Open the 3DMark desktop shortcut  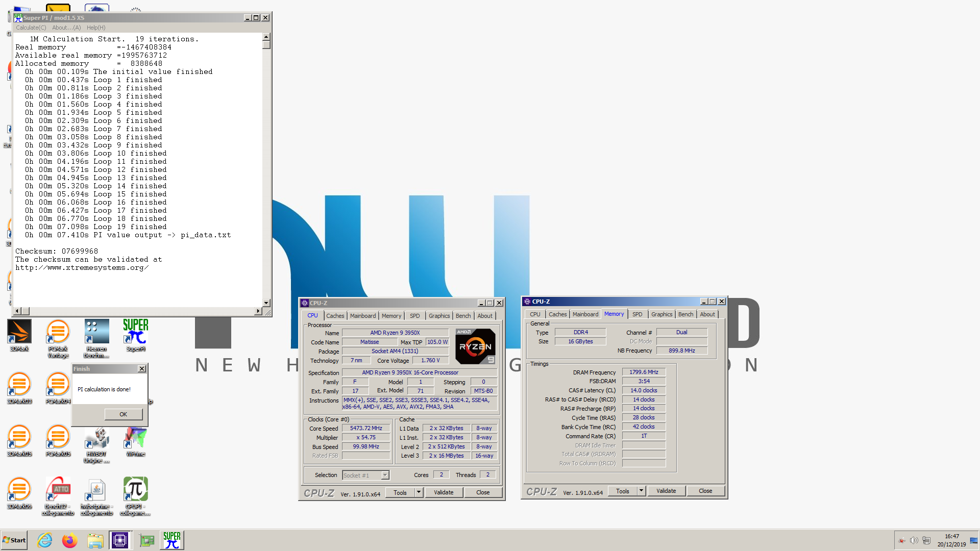point(19,335)
